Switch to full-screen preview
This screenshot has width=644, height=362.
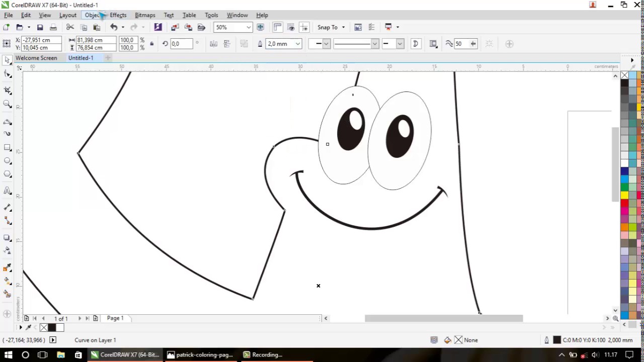[261, 27]
